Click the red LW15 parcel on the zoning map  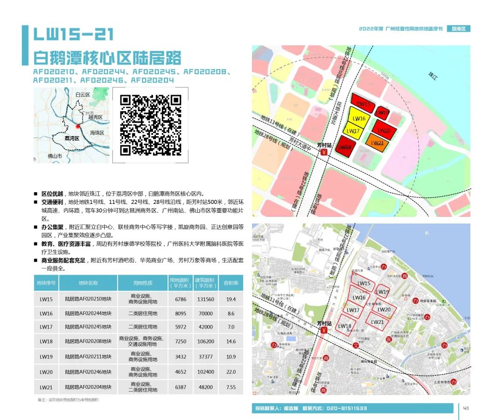(364, 105)
